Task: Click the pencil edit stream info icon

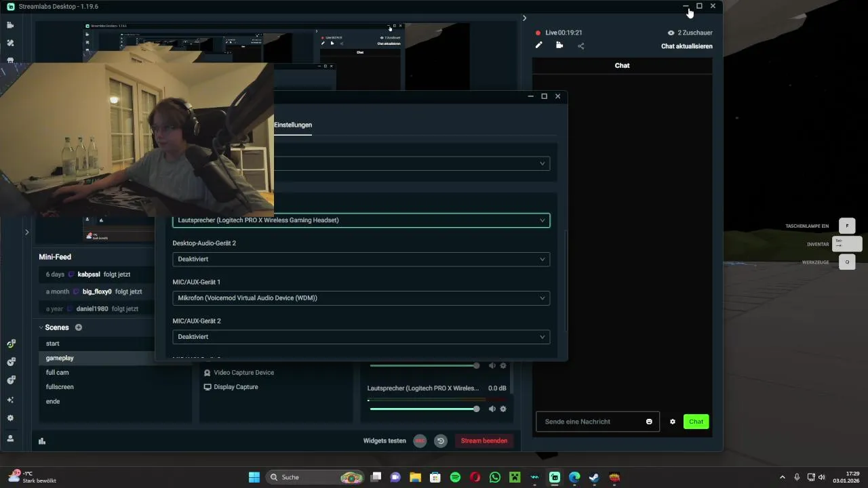Action: (x=539, y=45)
